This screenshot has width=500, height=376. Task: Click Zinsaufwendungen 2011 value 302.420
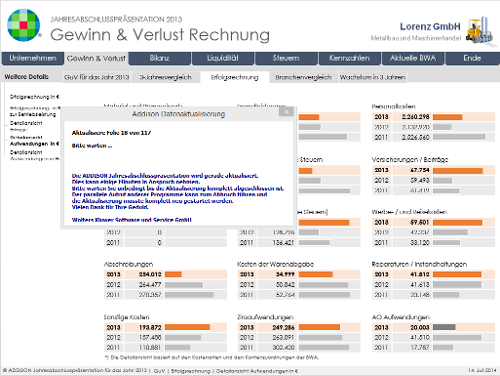pyautogui.click(x=284, y=348)
